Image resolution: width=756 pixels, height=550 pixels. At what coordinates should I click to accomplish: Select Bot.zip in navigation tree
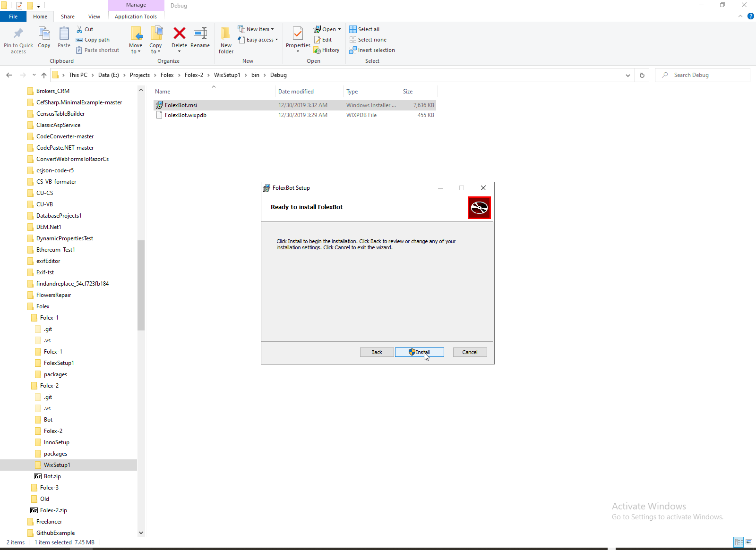[x=52, y=476]
